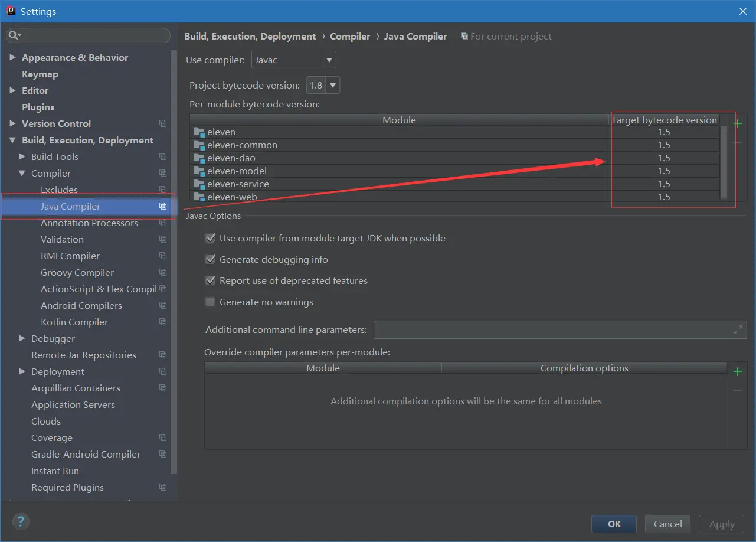Close the Settings dialog window
The image size is (756, 542).
742,11
